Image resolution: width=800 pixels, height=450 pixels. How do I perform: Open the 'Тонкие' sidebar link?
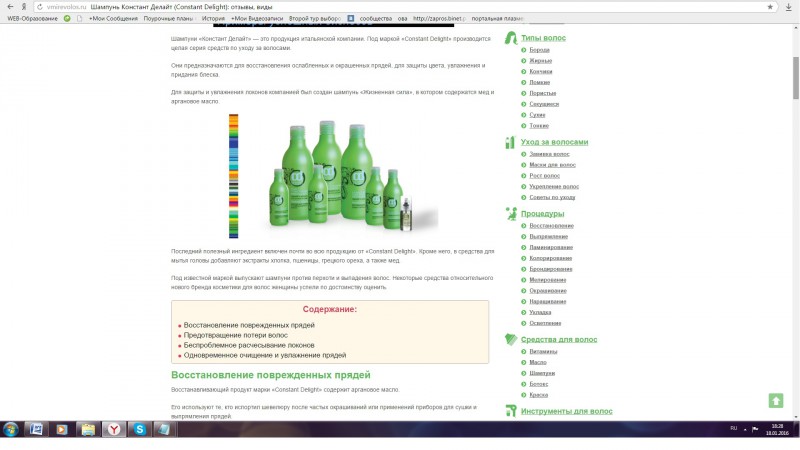pyautogui.click(x=539, y=126)
